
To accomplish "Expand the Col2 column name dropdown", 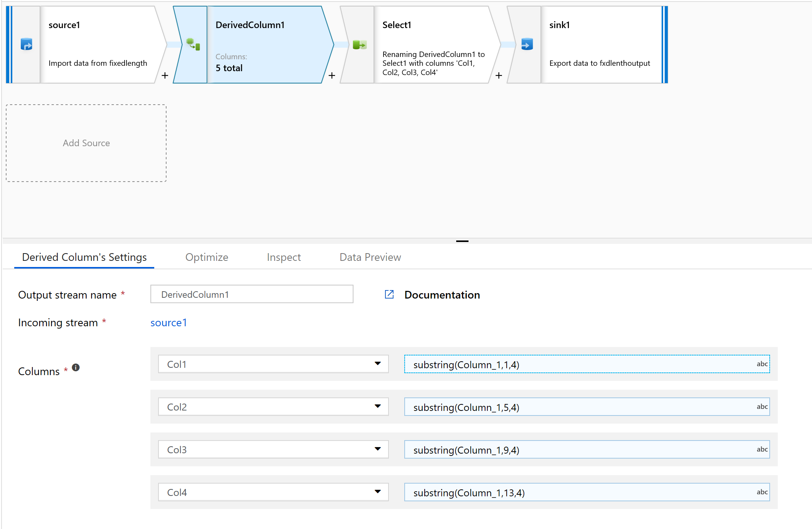I will tap(377, 407).
